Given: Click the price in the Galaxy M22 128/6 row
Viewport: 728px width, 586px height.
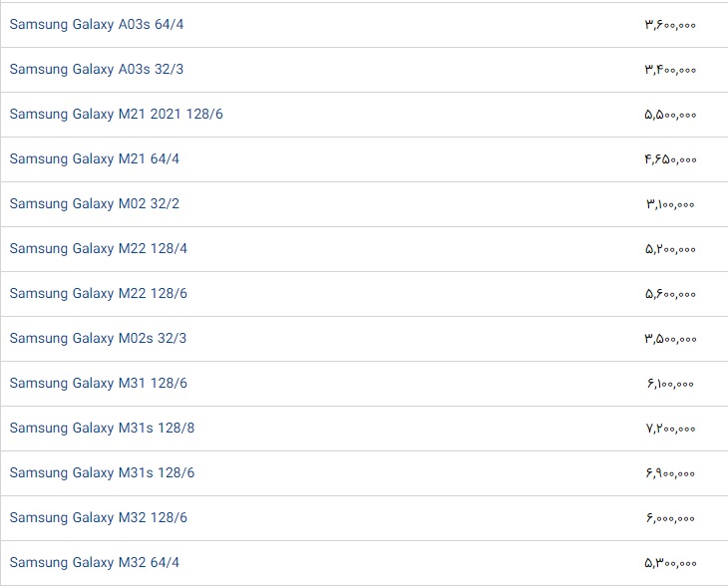Looking at the screenshot, I should point(670,293).
